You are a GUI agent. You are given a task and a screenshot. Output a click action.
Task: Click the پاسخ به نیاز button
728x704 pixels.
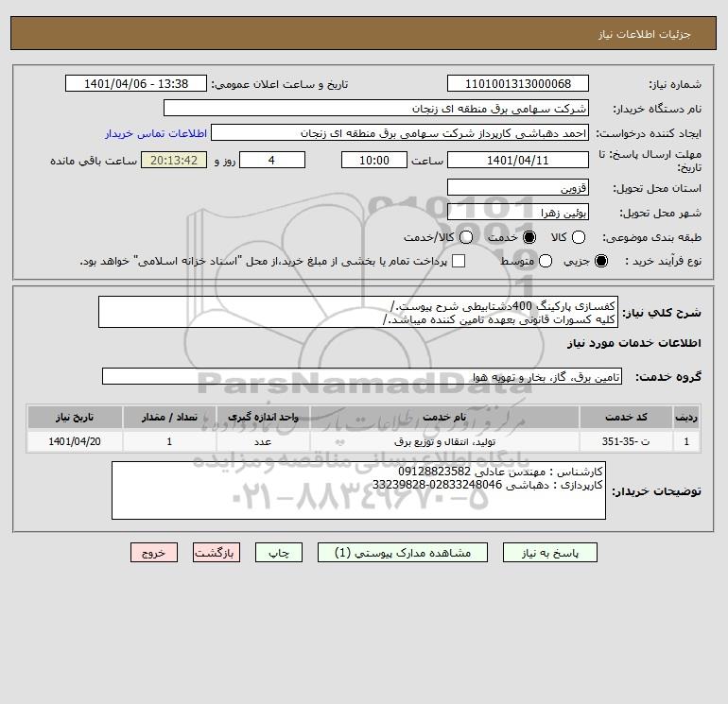(x=549, y=553)
